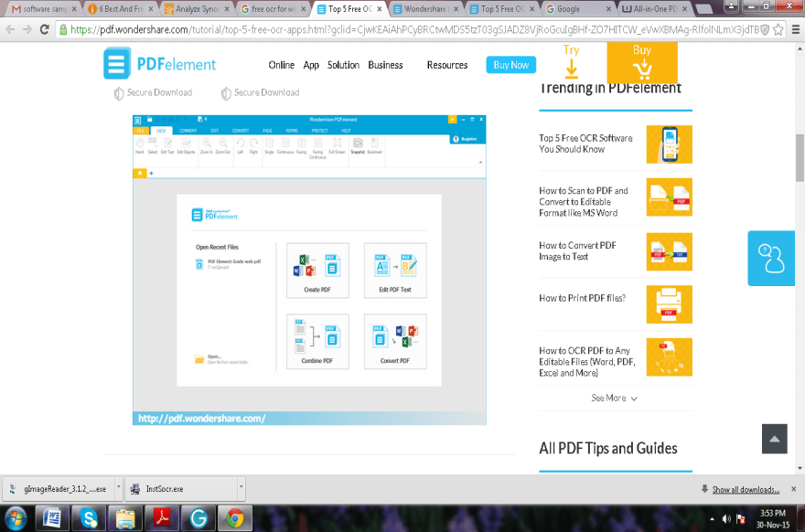Screen dimensions: 805x532
Task: Open 'How to Scan to PDF' article link
Action: coord(584,202)
